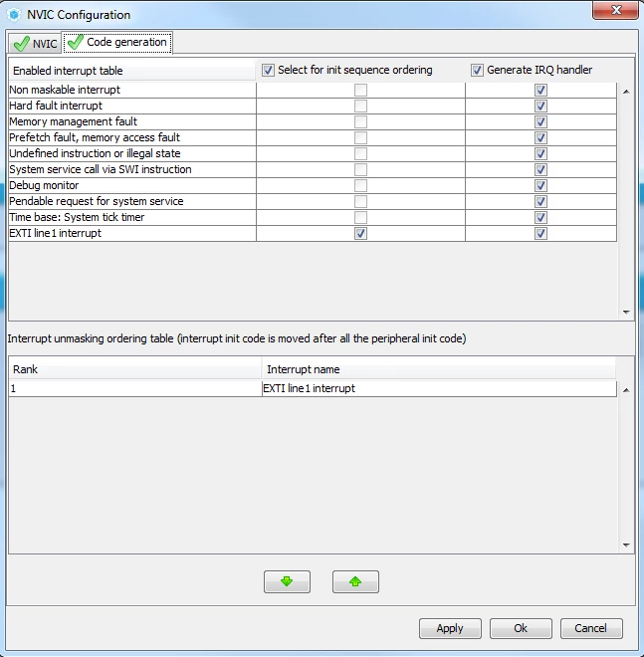Uncheck Generate IRQ handler for Hard fault interrupt
Image resolution: width=644 pixels, height=657 pixels.
540,106
